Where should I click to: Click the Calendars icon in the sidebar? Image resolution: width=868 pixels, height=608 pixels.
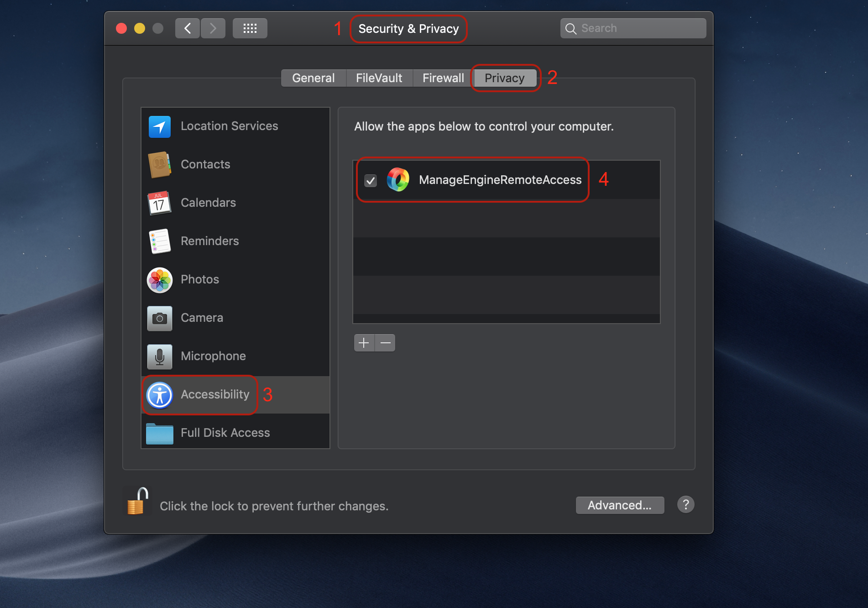[159, 203]
